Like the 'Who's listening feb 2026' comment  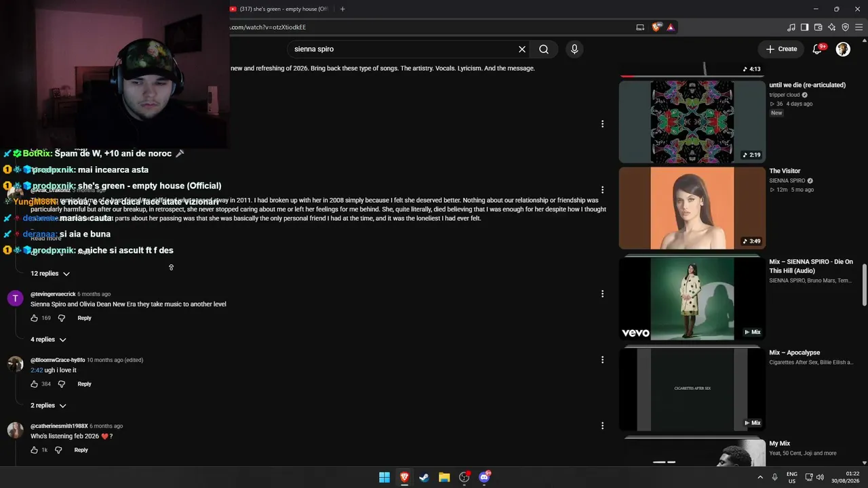pyautogui.click(x=35, y=450)
